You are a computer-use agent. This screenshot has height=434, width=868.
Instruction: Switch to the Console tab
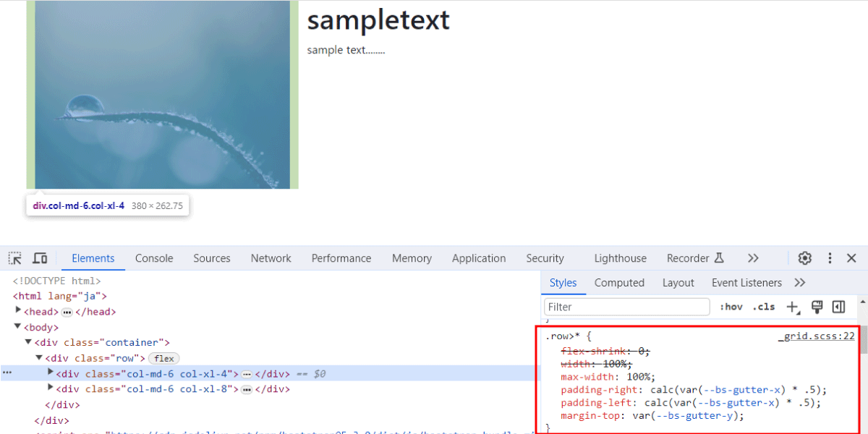(x=154, y=258)
